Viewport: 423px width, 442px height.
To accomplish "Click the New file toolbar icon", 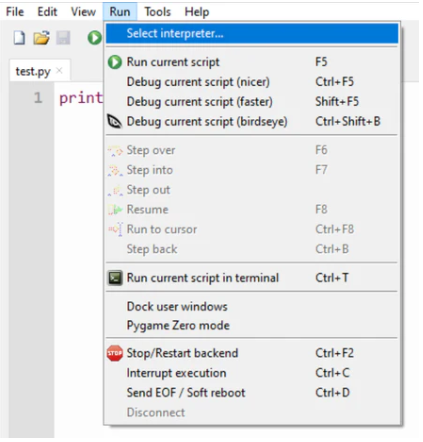I will 19,38.
